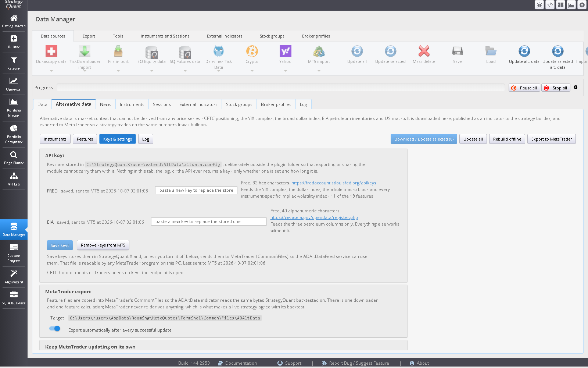Screen dimensions: 588x368
Task: Expand dropdown arrow under Crypto
Action: (x=252, y=71)
